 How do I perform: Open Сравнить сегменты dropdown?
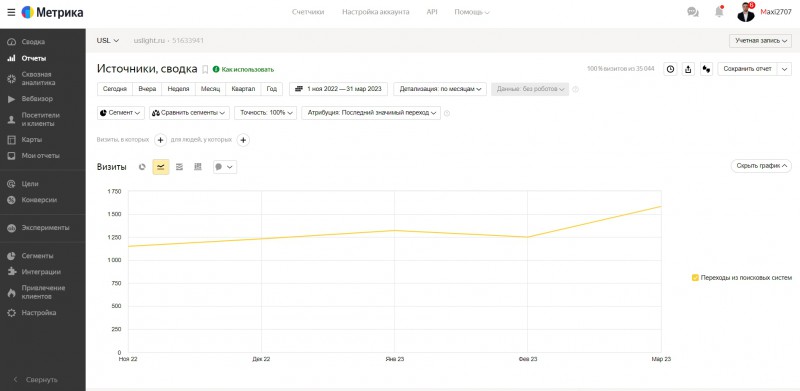tap(189, 113)
